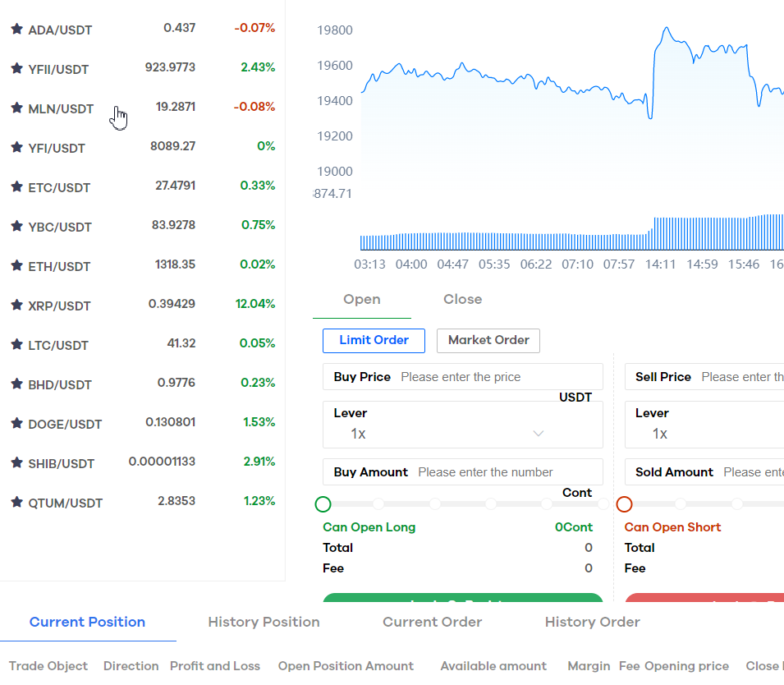
Task: Toggle the DOGE/USDT favorite star
Action: [x=17, y=423]
